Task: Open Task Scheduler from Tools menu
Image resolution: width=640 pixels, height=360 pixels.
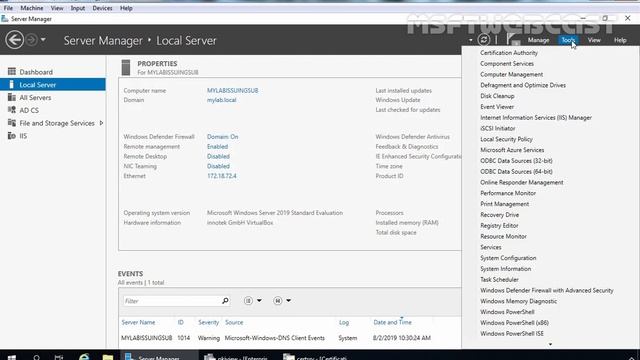Action: 500,280
